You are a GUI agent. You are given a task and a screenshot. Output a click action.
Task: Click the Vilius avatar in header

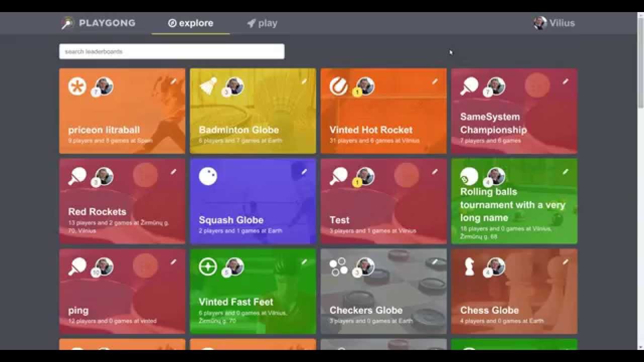tap(540, 23)
